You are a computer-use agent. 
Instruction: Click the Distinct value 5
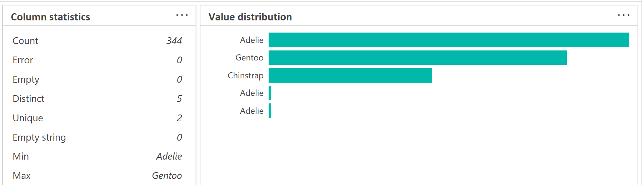[x=179, y=99]
